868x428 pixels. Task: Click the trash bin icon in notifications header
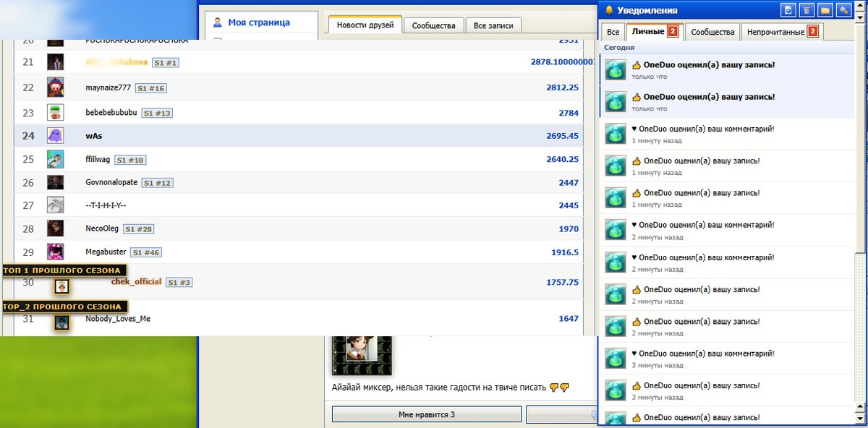(807, 10)
